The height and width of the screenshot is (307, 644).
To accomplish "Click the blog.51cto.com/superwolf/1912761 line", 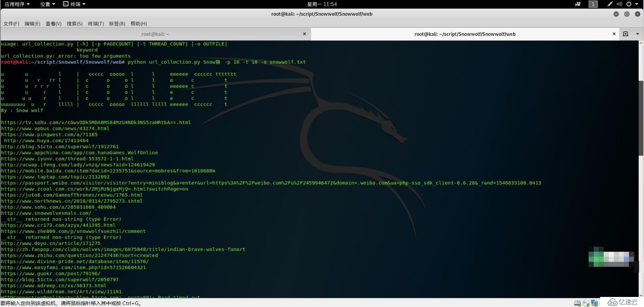I will [x=60, y=147].
